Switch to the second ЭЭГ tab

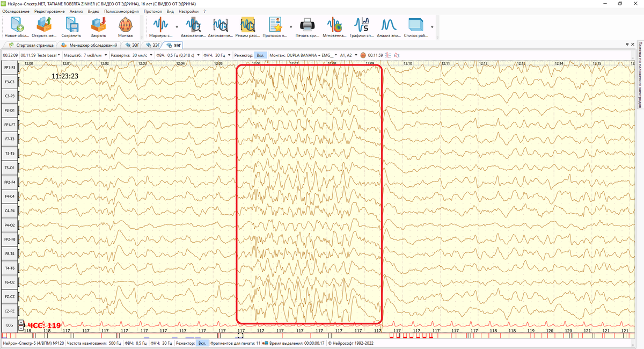[x=152, y=46]
